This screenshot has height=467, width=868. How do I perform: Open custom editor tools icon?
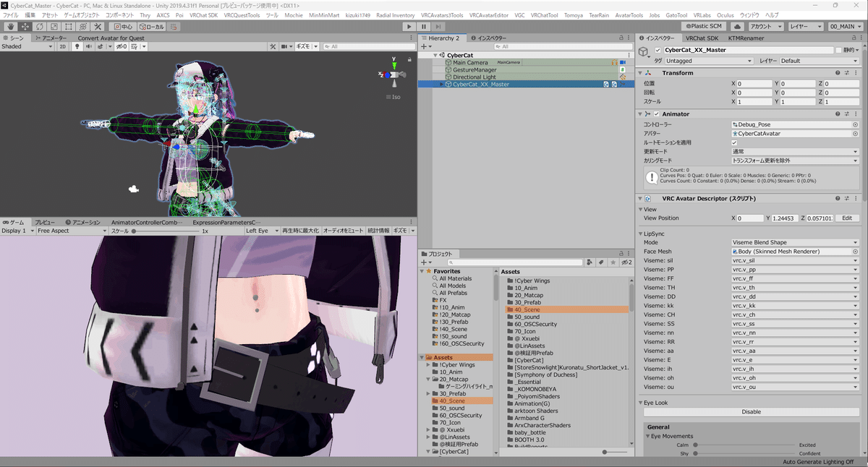coord(98,26)
